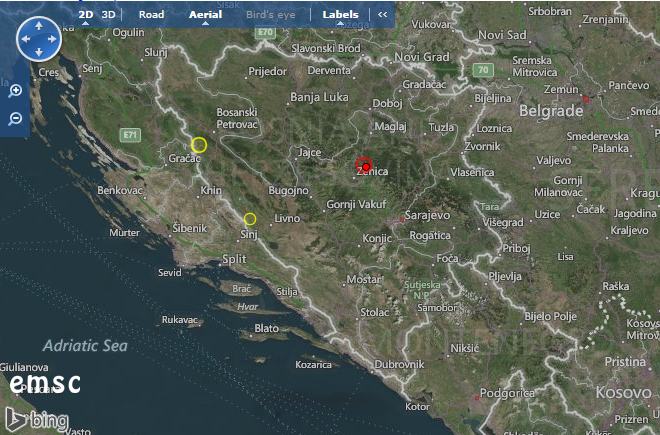This screenshot has width=660, height=435.
Task: Pan the map right with the compass arrow
Action: coord(53,38)
